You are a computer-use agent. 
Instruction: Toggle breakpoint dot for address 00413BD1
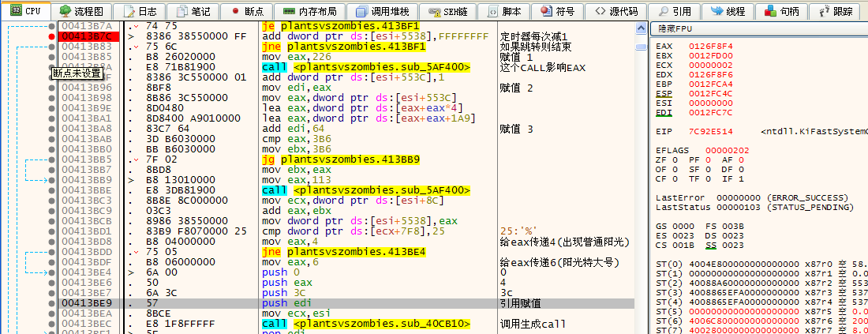click(x=51, y=231)
